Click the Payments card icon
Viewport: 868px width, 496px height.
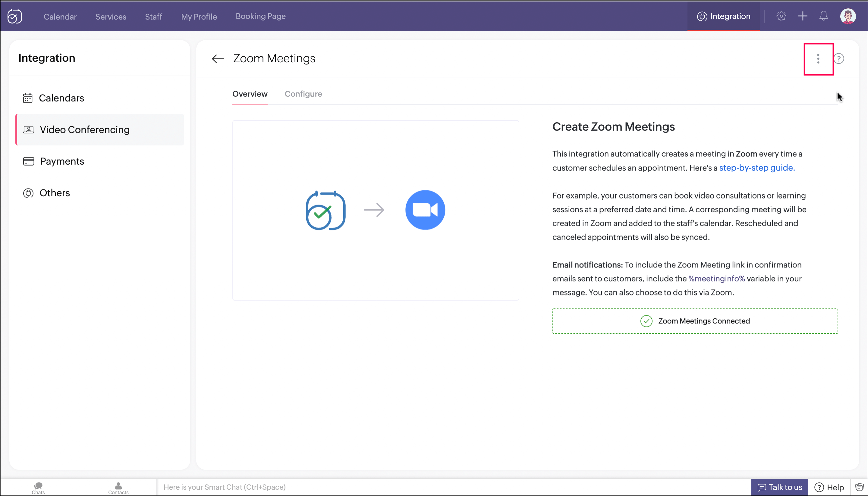29,161
